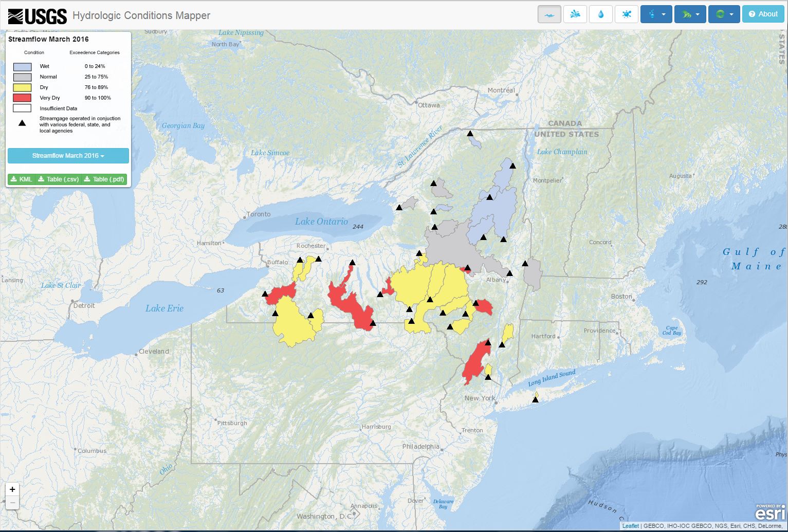Select the streamflow wave layer button
This screenshot has height=532, width=788.
[x=549, y=14]
